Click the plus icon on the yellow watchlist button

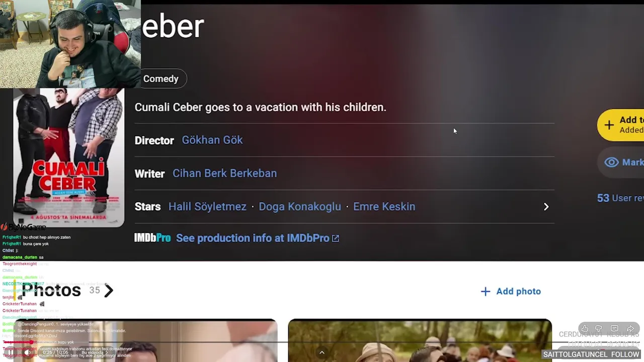609,125
